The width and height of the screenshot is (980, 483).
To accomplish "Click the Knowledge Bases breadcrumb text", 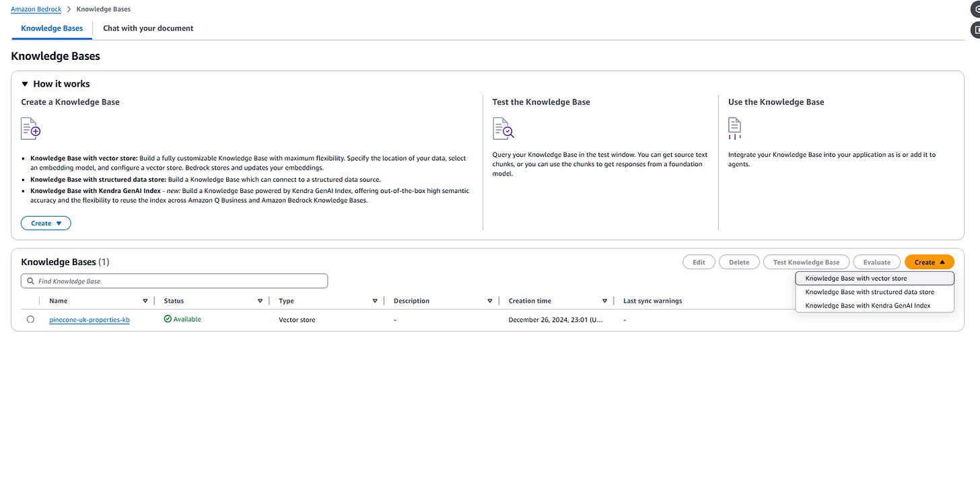I will click(x=104, y=9).
